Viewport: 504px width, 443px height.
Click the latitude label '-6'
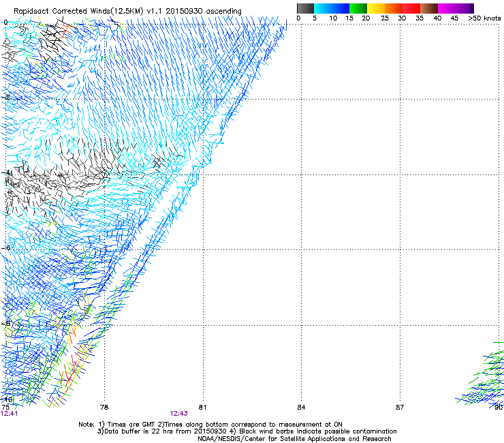click(5, 247)
